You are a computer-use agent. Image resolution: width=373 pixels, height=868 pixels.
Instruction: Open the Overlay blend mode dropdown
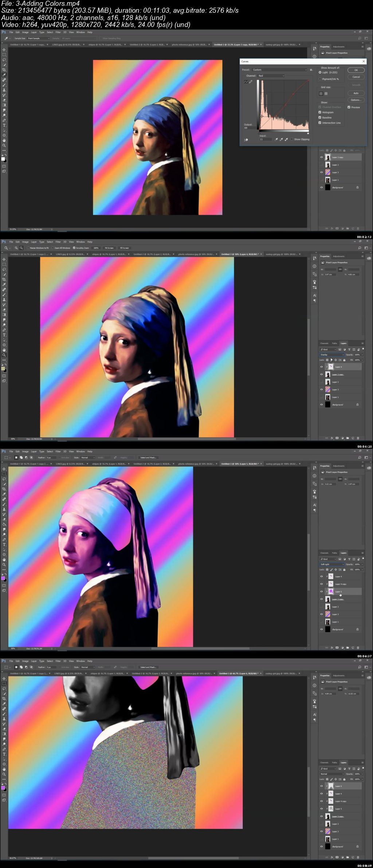[332, 355]
